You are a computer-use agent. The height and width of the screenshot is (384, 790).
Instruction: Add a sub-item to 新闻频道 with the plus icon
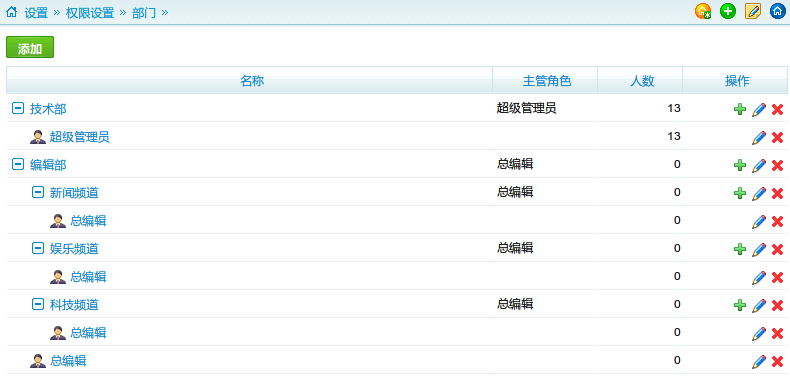click(740, 193)
